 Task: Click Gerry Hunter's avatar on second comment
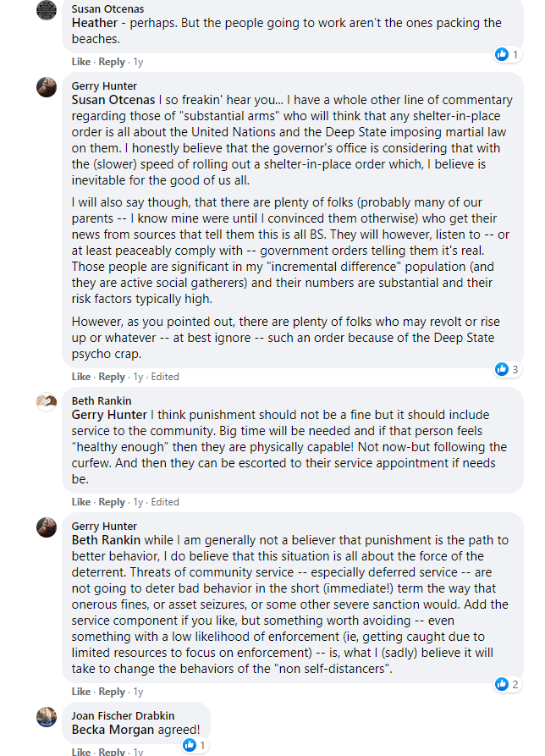point(47,527)
